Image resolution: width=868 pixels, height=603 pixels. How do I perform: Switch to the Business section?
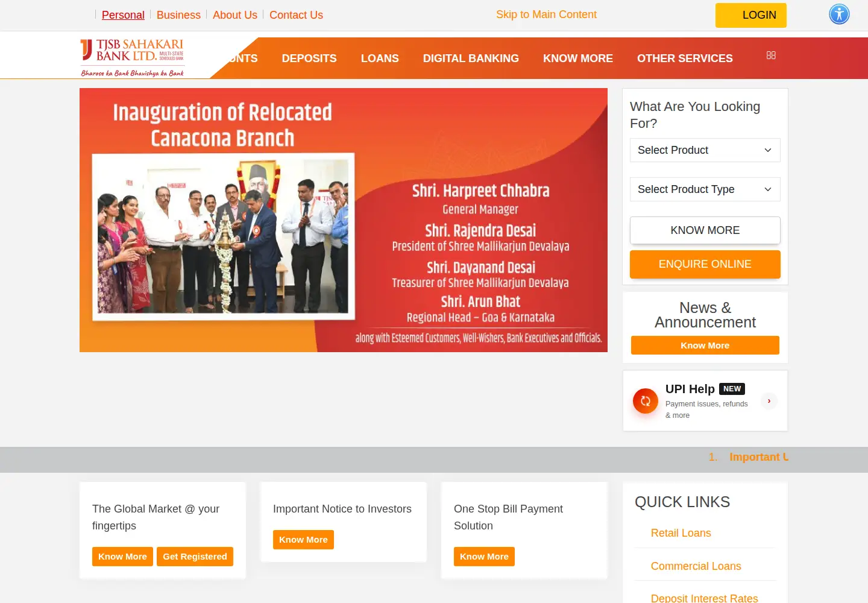tap(178, 15)
